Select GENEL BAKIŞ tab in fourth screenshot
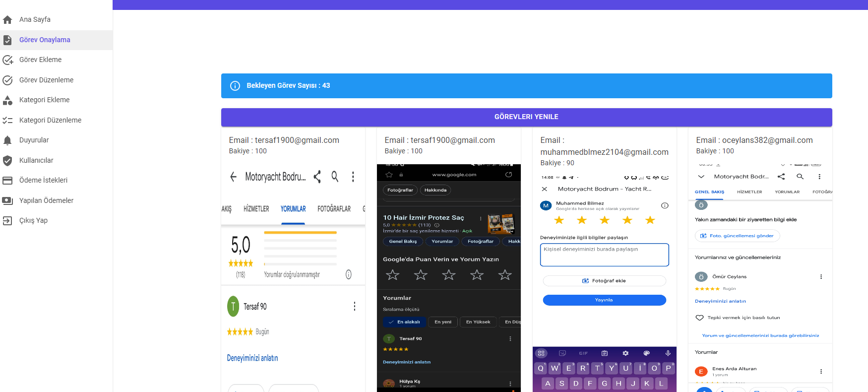 pos(709,192)
